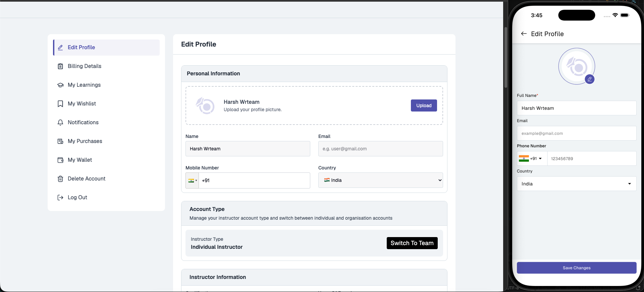This screenshot has height=292, width=644.
Task: Open Notifications from the sidebar
Action: (x=106, y=123)
